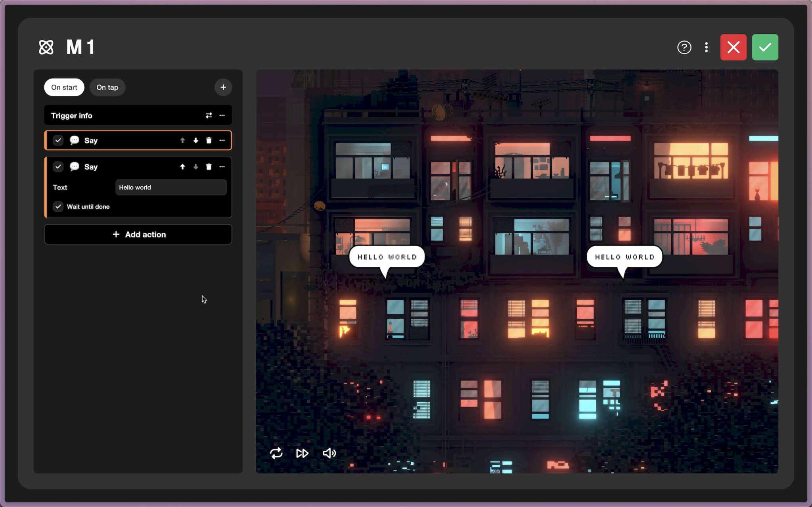Image resolution: width=812 pixels, height=507 pixels.
Task: Restart the preview with the loop icon
Action: tap(277, 453)
